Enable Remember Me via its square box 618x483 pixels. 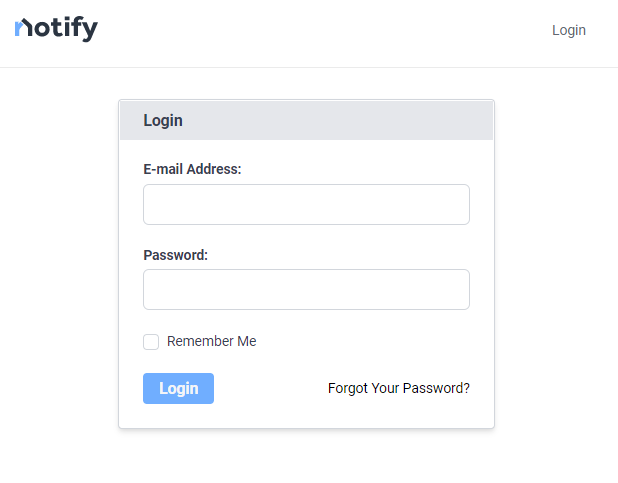coord(151,342)
